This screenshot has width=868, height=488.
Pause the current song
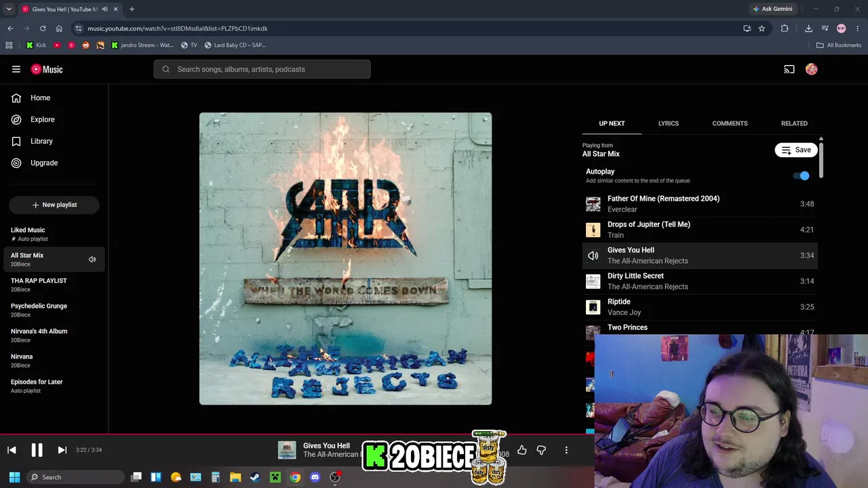tap(37, 450)
